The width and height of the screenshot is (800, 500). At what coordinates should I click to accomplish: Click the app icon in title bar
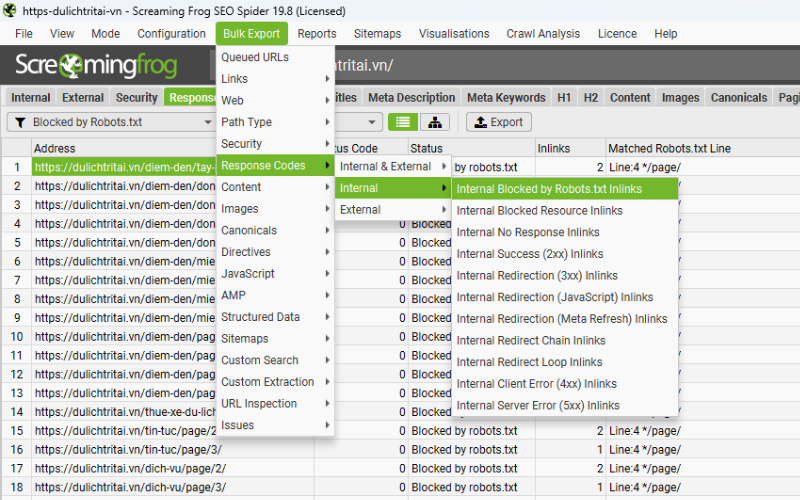[x=10, y=11]
